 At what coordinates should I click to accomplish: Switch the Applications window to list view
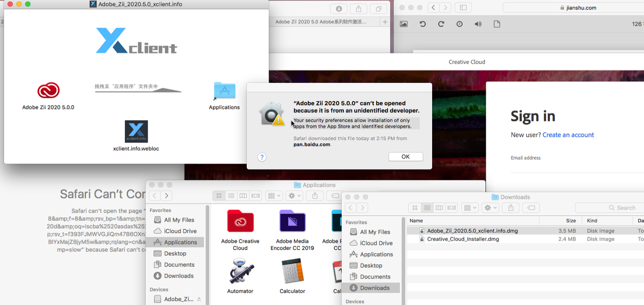click(x=231, y=196)
